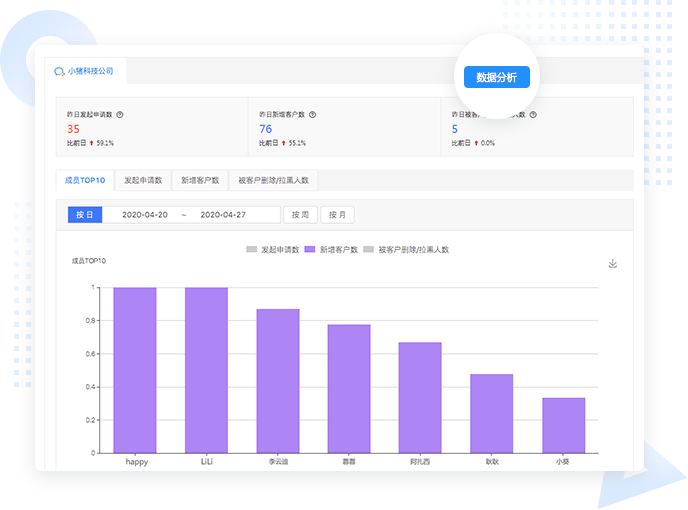Screen dimensions: 688x510
Task: Click the happy bar in chart
Action: (135, 370)
